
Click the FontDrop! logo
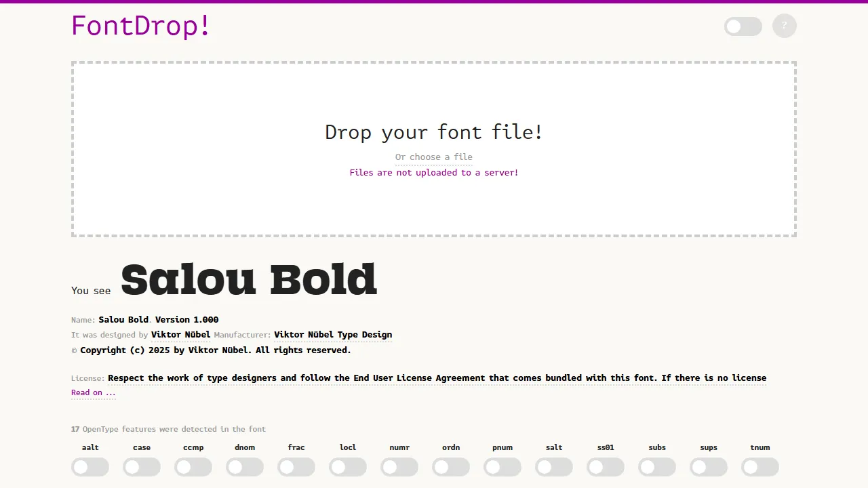coord(140,26)
